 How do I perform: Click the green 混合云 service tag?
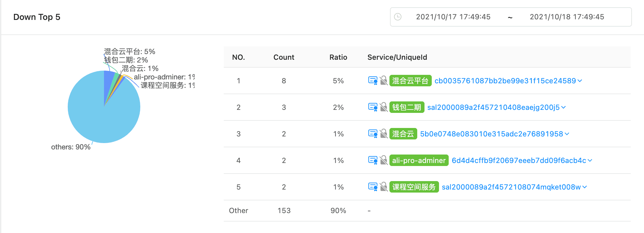(x=403, y=134)
